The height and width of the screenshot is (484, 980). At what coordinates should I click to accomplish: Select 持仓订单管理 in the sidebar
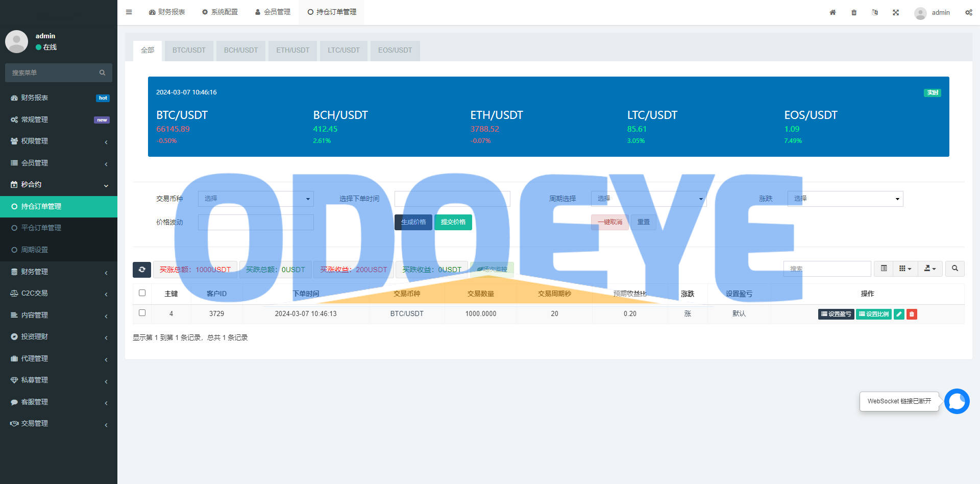59,207
